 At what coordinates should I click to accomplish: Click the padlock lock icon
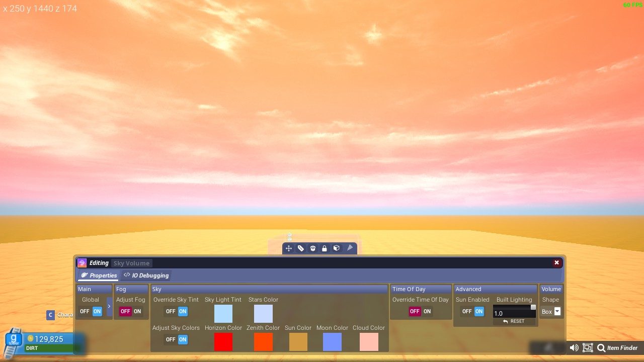pos(325,248)
